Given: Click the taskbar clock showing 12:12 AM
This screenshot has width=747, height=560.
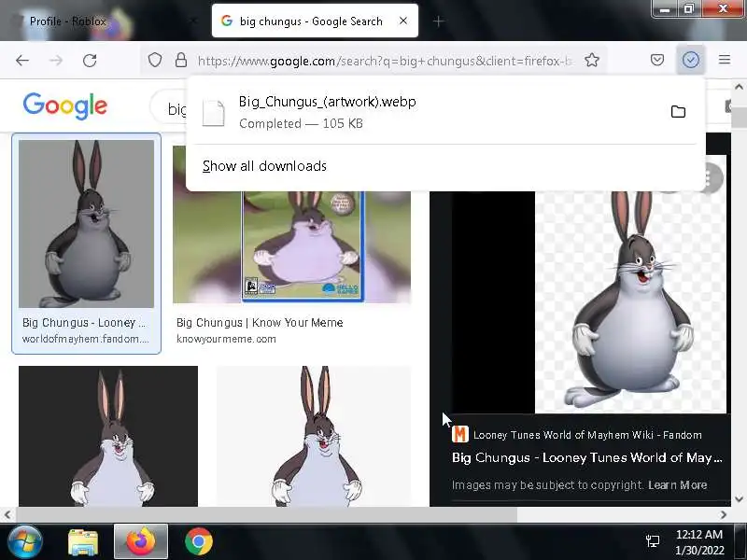Looking at the screenshot, I should click(699, 542).
